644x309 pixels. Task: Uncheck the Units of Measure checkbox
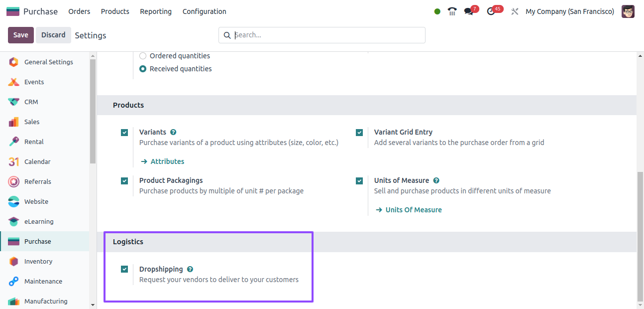(x=359, y=181)
